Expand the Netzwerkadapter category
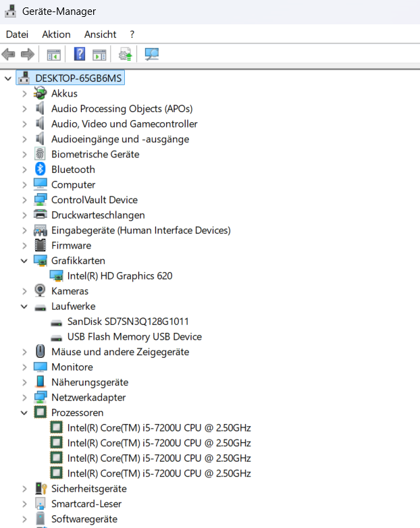Screen dimensions: 420x528 coord(24,398)
